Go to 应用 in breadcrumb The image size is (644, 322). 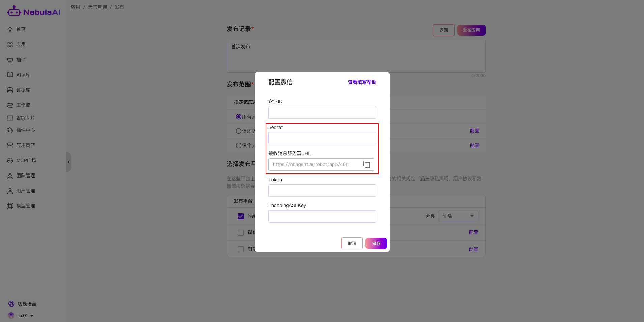(76, 7)
